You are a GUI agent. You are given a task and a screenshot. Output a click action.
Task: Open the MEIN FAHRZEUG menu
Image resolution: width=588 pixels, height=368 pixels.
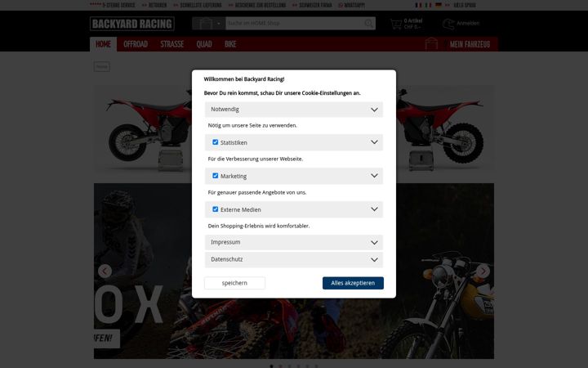(470, 45)
